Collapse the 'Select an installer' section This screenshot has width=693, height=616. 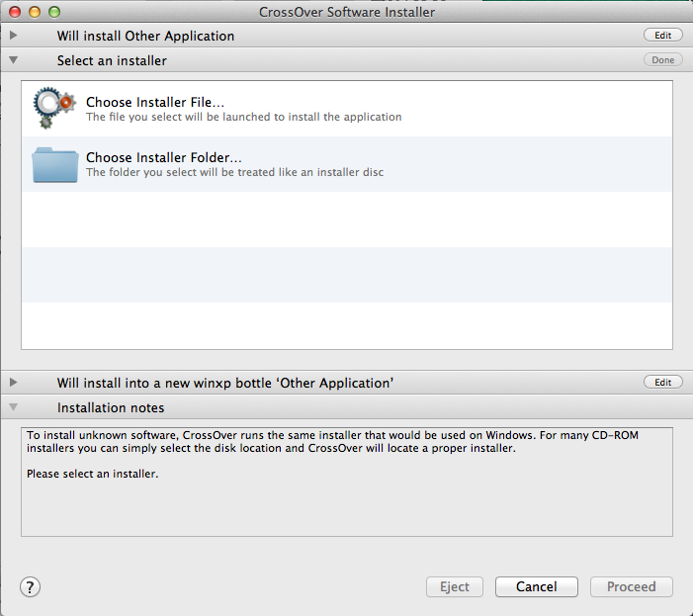[x=13, y=59]
